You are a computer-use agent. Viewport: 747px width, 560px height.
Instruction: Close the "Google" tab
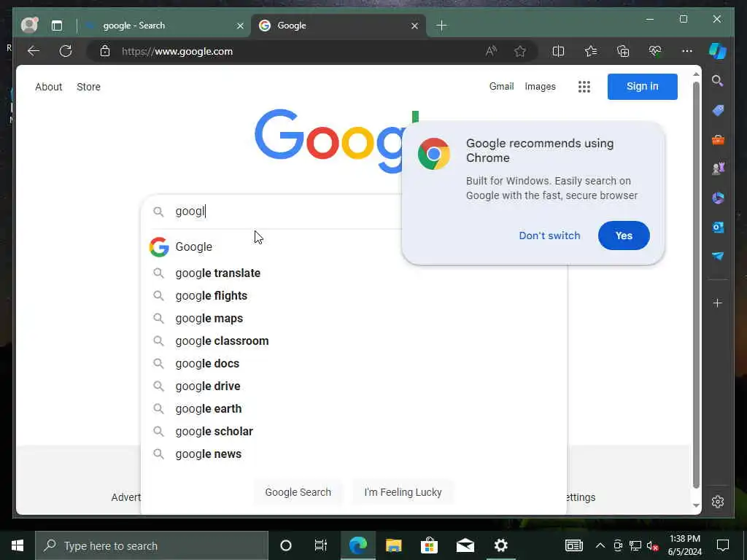[x=414, y=26]
